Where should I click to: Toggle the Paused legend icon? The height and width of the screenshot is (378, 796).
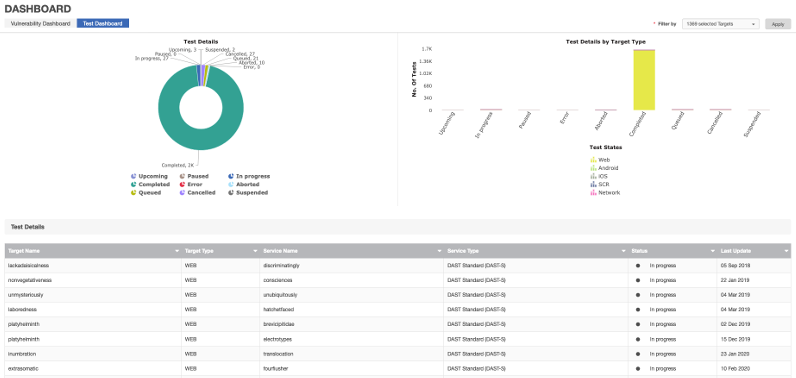(182, 176)
